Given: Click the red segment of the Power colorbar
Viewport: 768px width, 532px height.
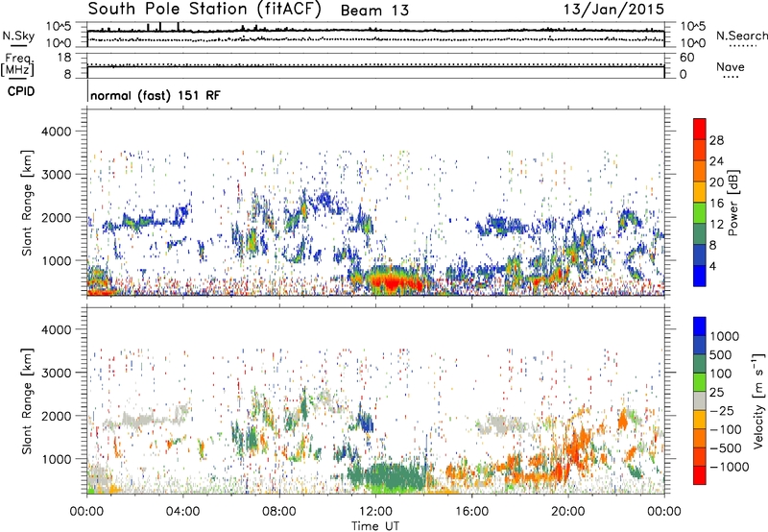Looking at the screenshot, I should 700,129.
